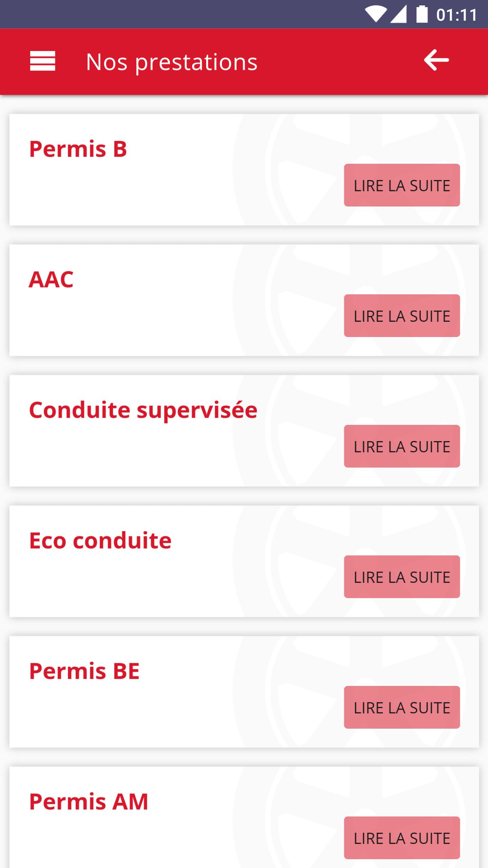The height and width of the screenshot is (868, 488).
Task: Click Lire la suite for Eco conduite
Action: [x=402, y=577]
